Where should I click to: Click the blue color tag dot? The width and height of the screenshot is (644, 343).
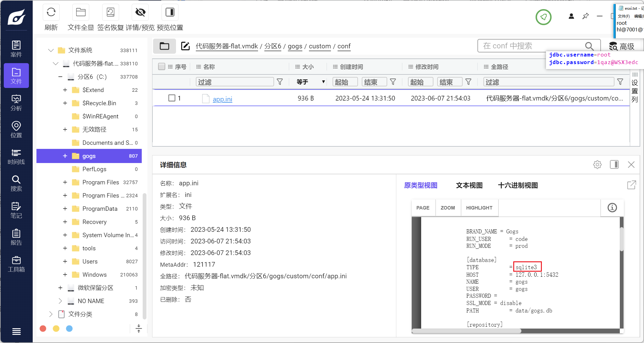tap(69, 329)
